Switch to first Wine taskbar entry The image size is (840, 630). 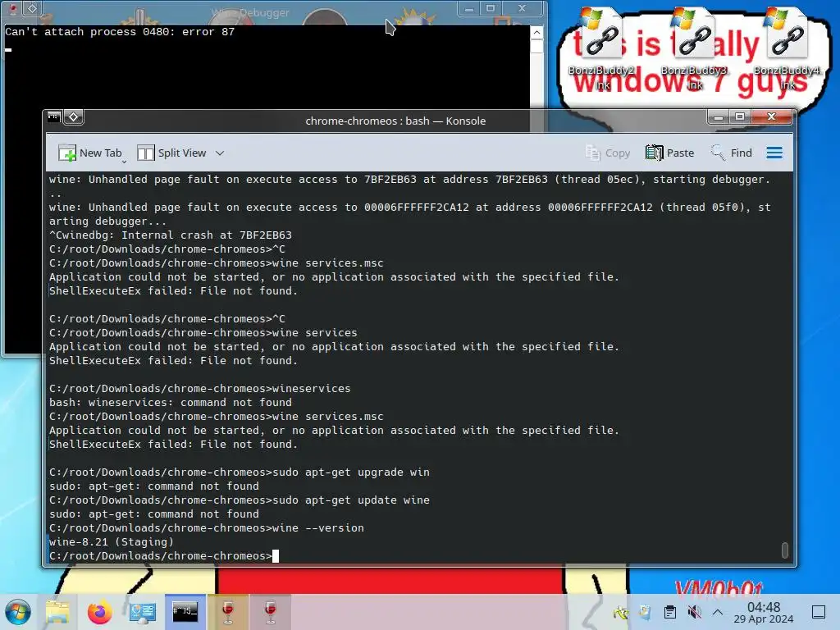pyautogui.click(x=228, y=612)
